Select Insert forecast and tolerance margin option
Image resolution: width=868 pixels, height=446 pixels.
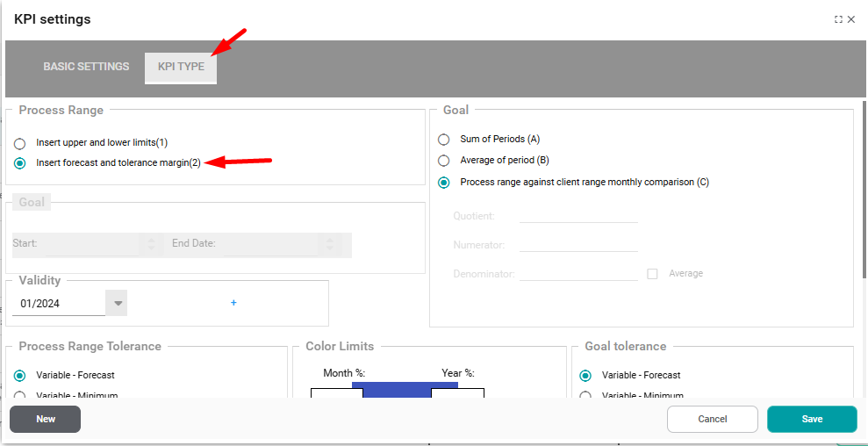click(20, 163)
